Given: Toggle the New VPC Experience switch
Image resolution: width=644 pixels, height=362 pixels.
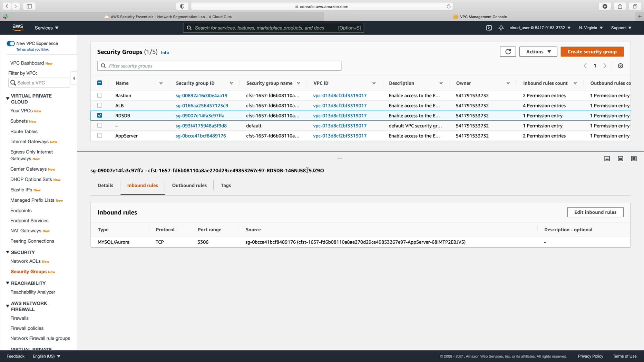Looking at the screenshot, I should [x=11, y=43].
